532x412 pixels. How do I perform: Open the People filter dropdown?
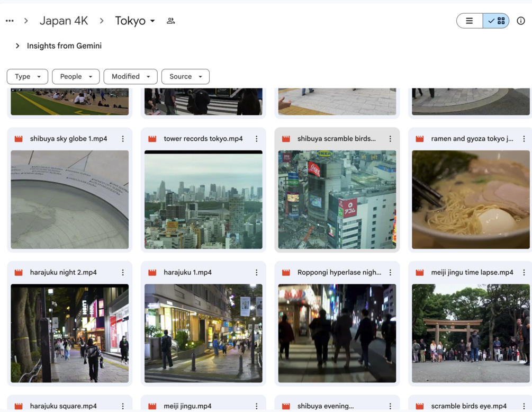pyautogui.click(x=76, y=77)
